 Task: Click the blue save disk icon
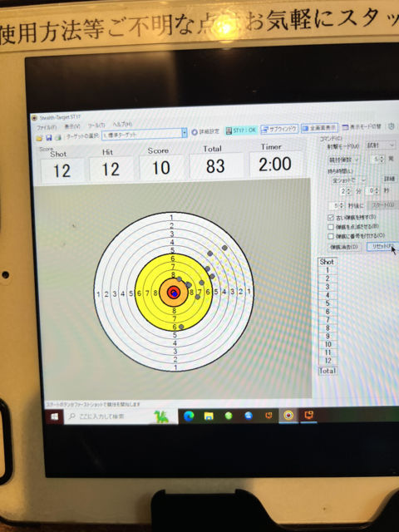click(48, 137)
